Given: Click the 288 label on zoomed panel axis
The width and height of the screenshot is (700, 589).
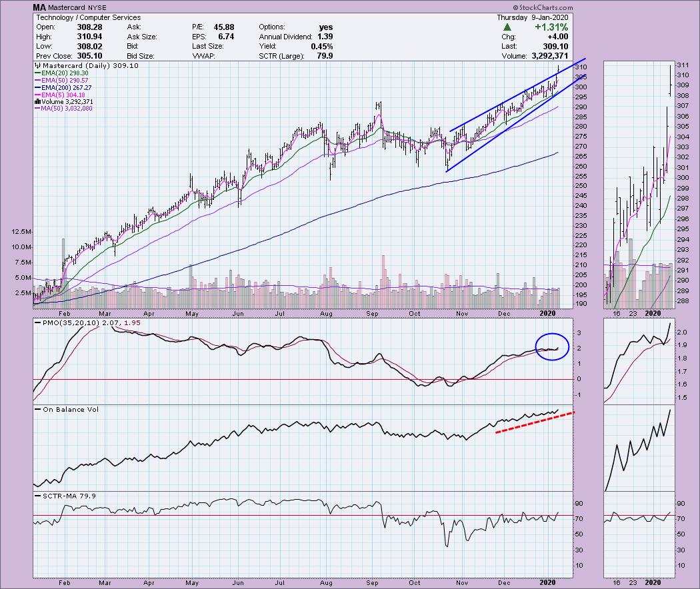Looking at the screenshot, I should [683, 301].
